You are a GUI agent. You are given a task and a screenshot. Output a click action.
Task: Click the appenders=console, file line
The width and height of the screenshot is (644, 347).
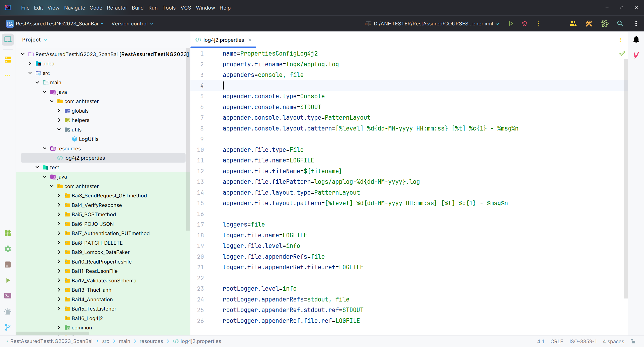pos(263,75)
